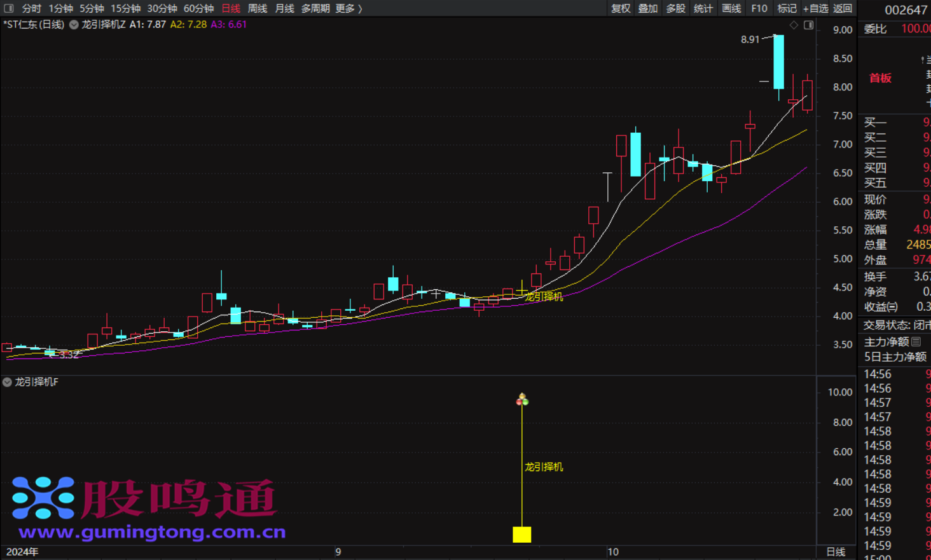Click the 返回 back button

click(x=843, y=8)
